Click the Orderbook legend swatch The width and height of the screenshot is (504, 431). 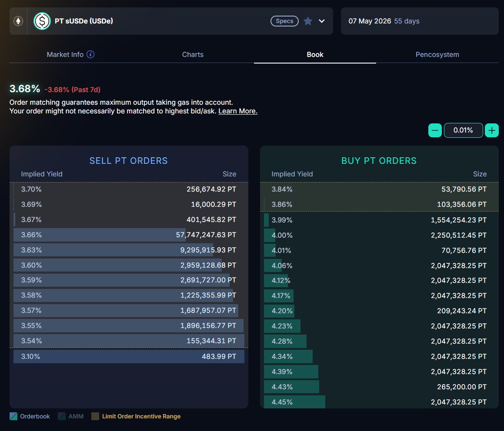pyautogui.click(x=13, y=416)
